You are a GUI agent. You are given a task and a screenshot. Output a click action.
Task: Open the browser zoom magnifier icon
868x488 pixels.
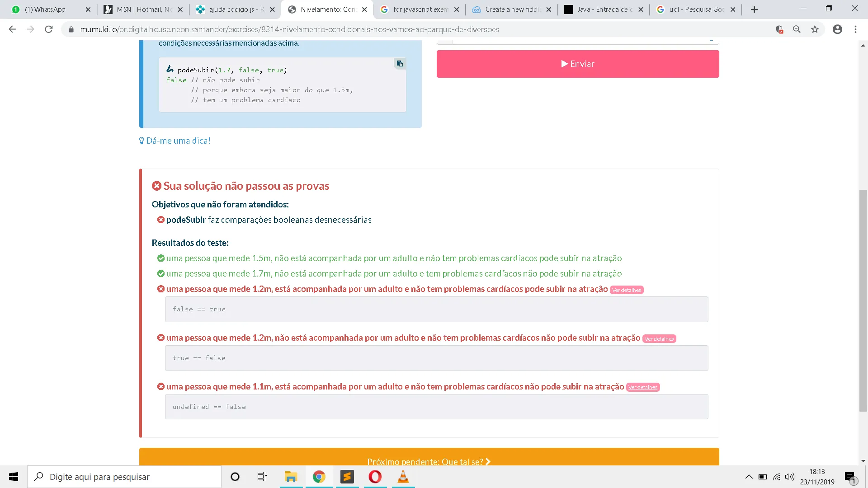click(797, 29)
